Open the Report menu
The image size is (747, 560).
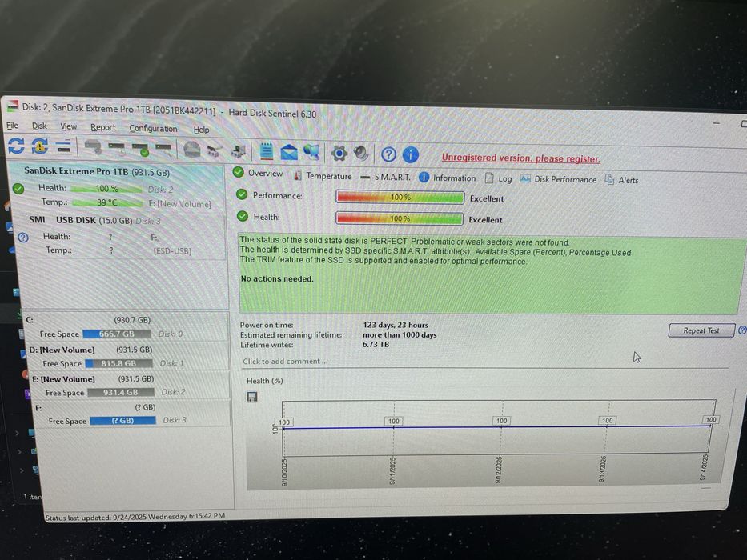tap(103, 127)
